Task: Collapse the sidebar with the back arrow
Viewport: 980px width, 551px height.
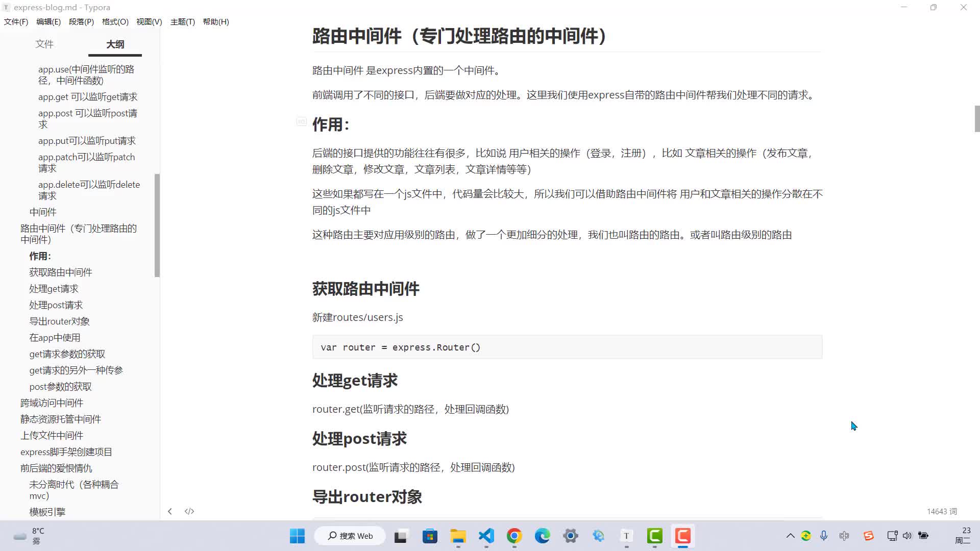Action: 170,511
